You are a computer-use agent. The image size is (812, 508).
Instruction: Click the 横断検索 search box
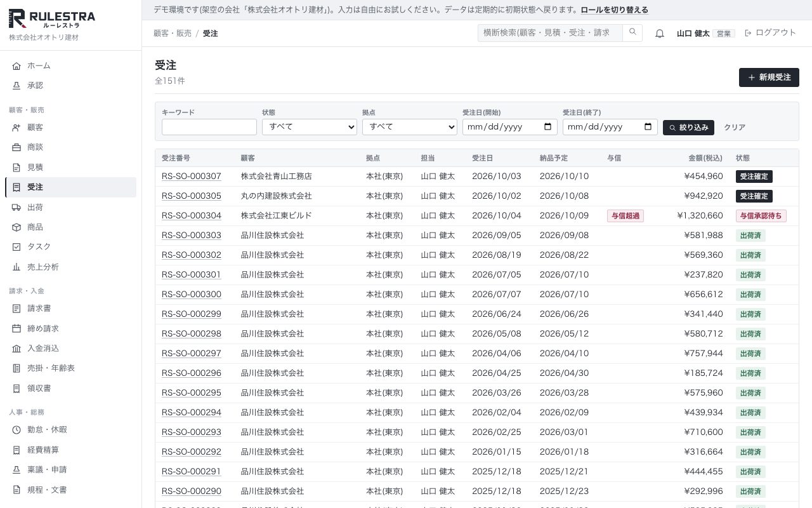tap(550, 32)
